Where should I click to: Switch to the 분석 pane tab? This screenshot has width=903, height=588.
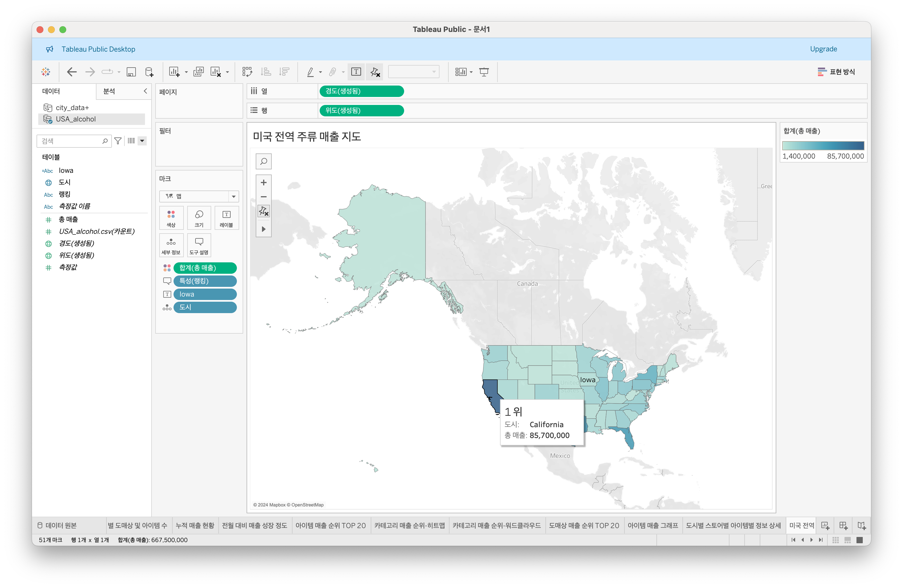pos(109,91)
